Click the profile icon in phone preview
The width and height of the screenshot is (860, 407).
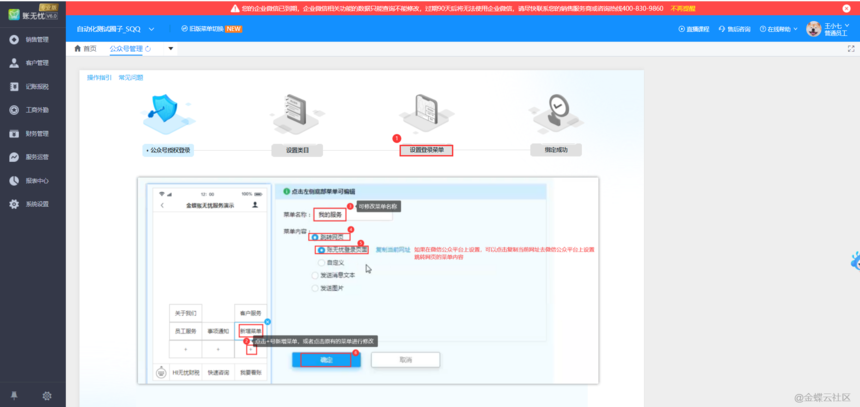pos(255,205)
